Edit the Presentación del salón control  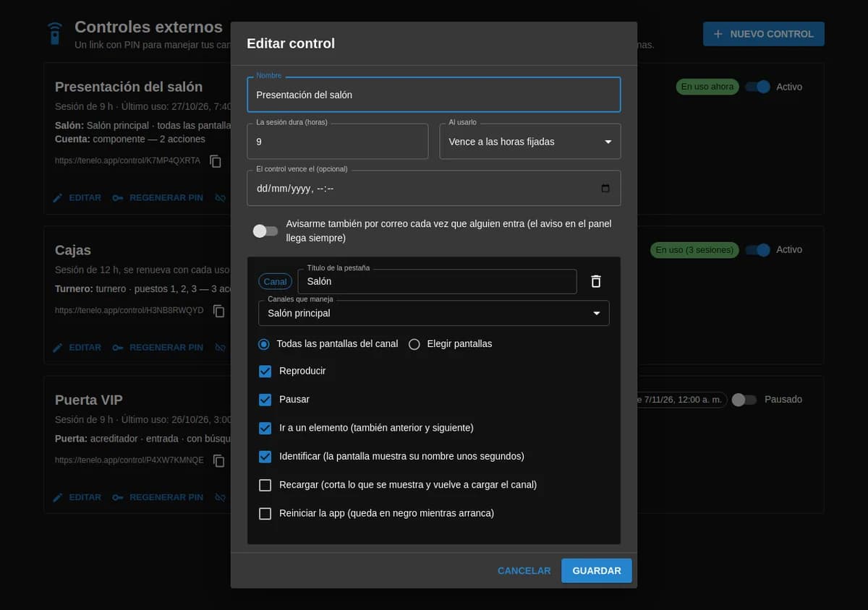pos(77,198)
